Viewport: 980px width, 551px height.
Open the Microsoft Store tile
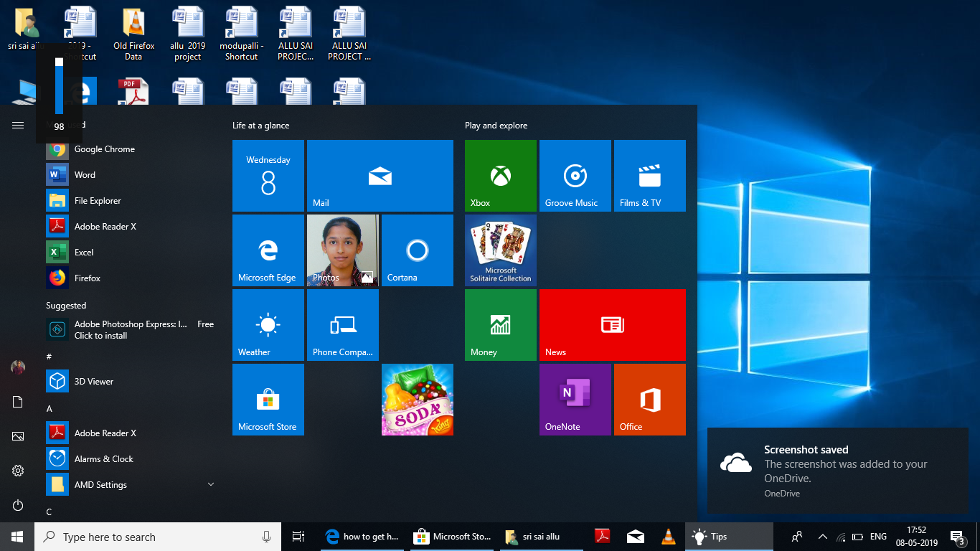(268, 400)
